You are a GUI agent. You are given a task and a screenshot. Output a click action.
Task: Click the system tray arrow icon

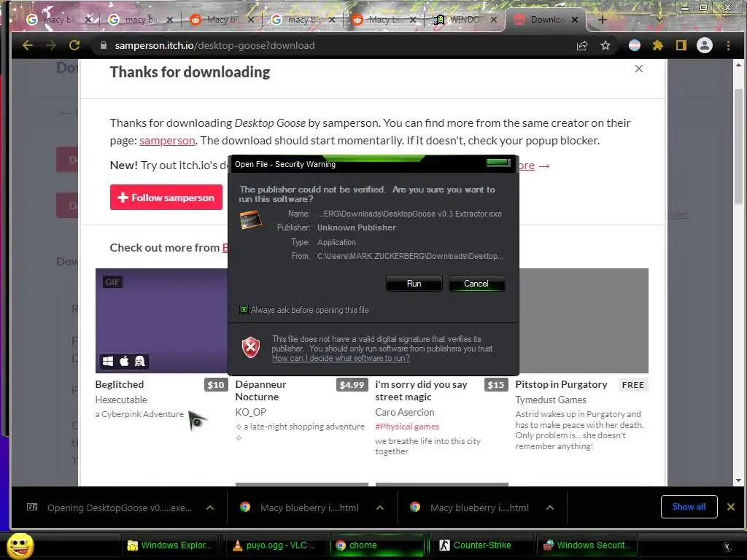727,546
